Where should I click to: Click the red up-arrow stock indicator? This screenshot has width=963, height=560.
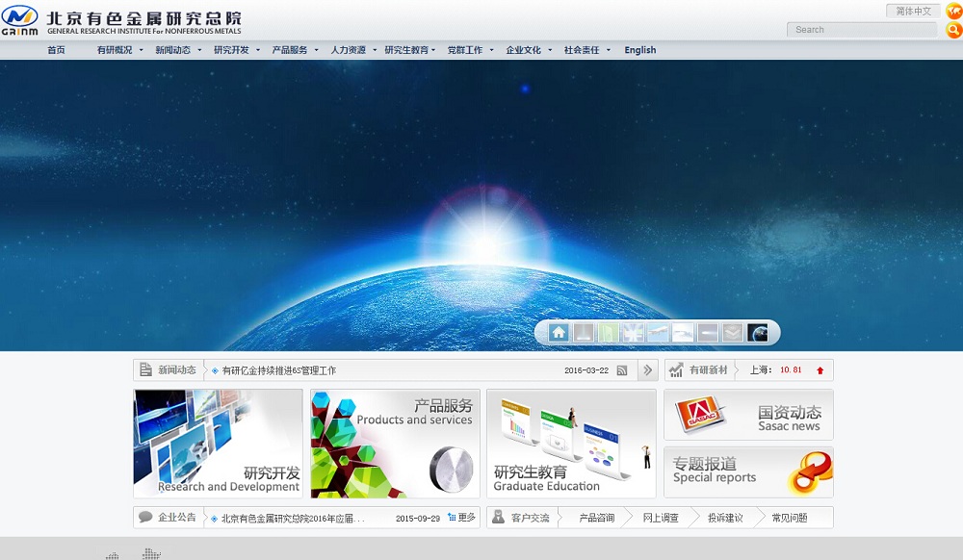pyautogui.click(x=820, y=370)
